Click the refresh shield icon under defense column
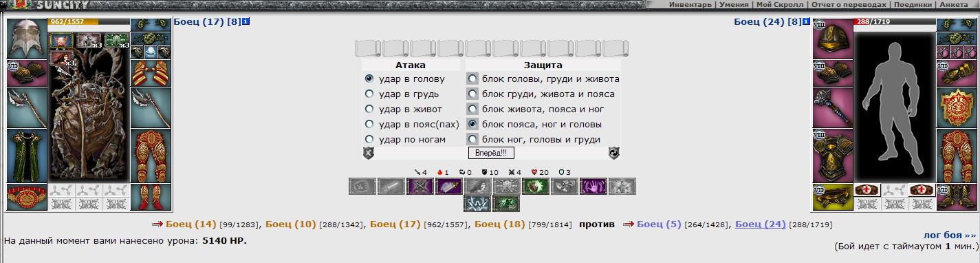This screenshot has width=980, height=263. (614, 153)
